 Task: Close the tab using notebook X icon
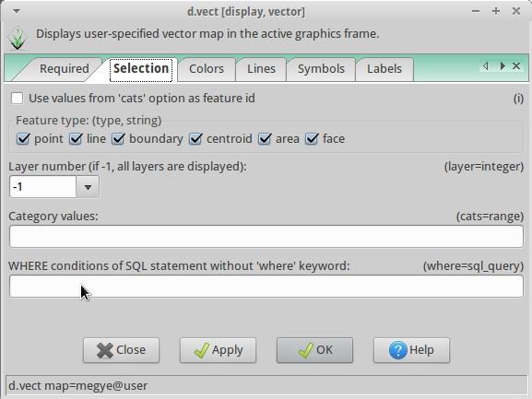pyautogui.click(x=516, y=65)
